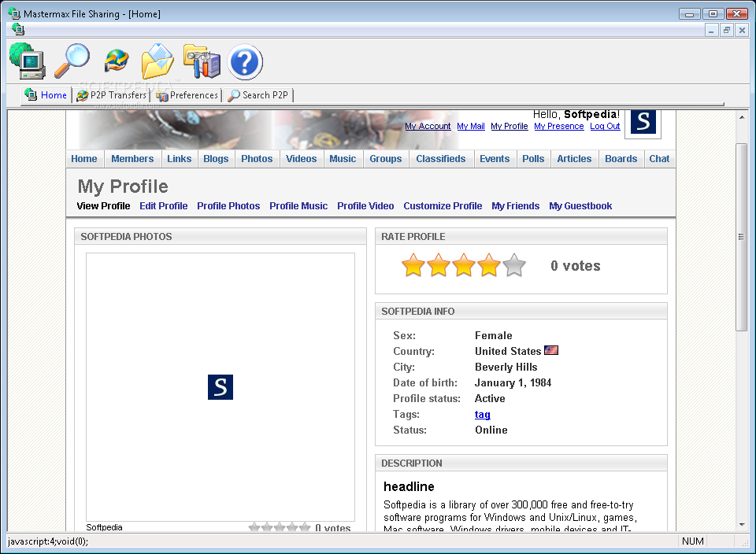Open Edit Profile

point(164,205)
